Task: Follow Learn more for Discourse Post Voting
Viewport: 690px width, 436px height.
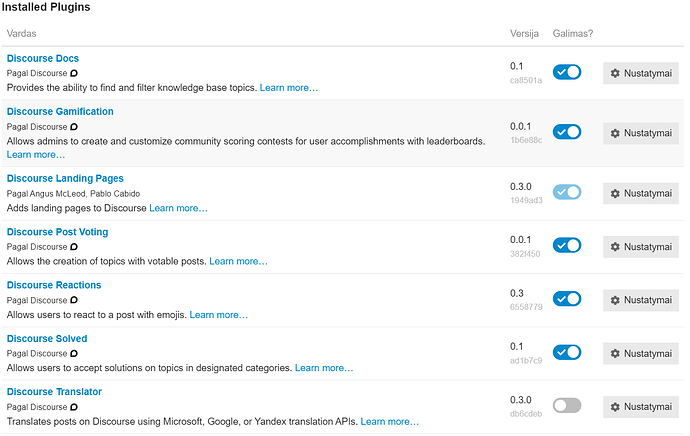Action: (x=238, y=261)
